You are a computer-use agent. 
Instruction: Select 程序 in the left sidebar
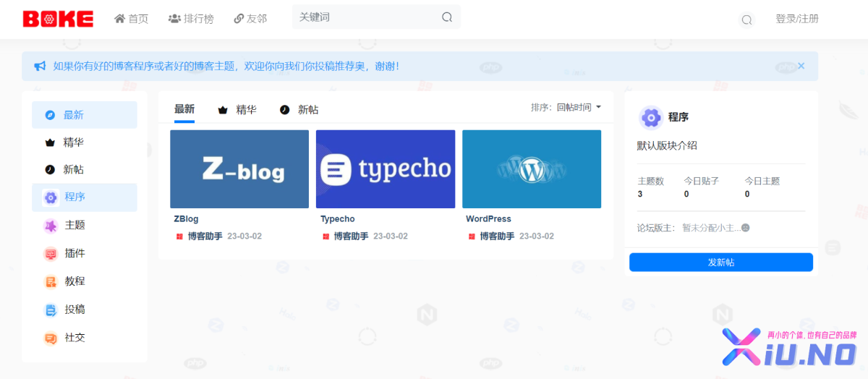click(85, 197)
